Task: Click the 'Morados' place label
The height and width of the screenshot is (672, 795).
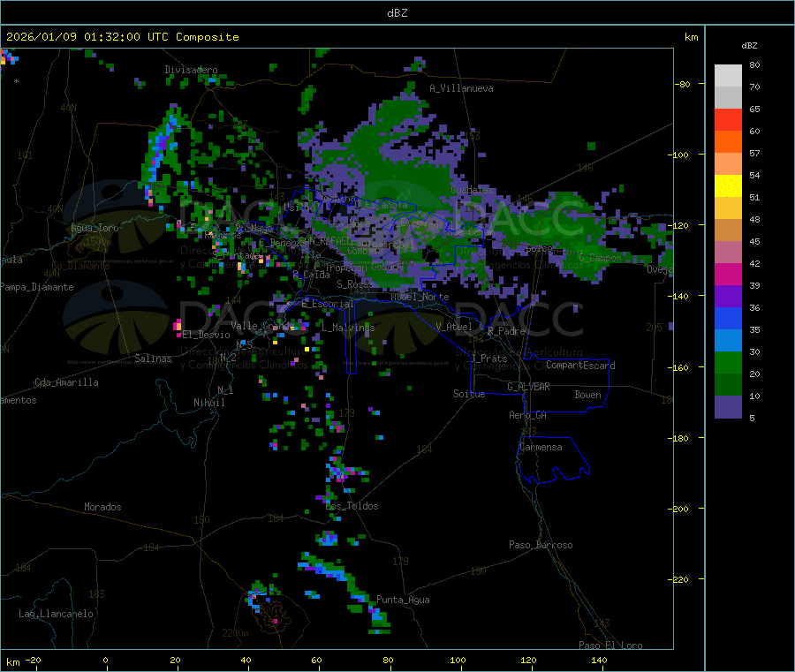Action: (x=102, y=507)
